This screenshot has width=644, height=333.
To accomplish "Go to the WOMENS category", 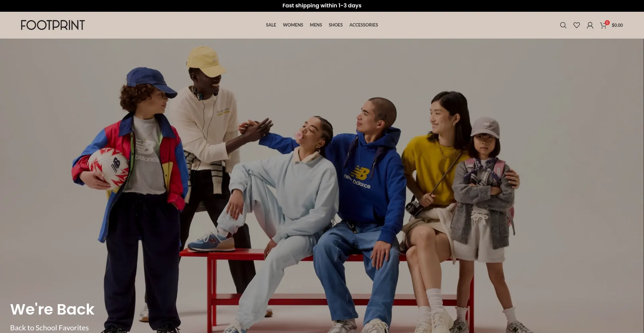I will pyautogui.click(x=293, y=25).
